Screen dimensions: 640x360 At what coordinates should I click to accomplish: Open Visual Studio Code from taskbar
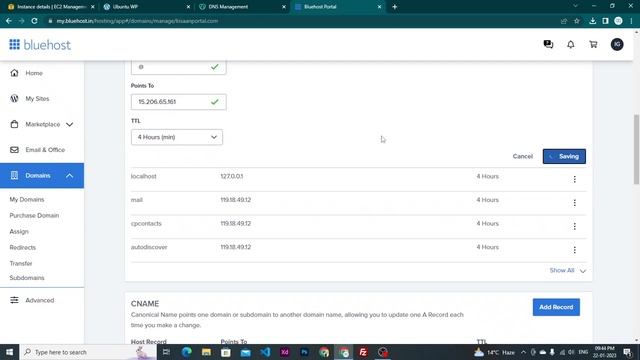click(265, 352)
